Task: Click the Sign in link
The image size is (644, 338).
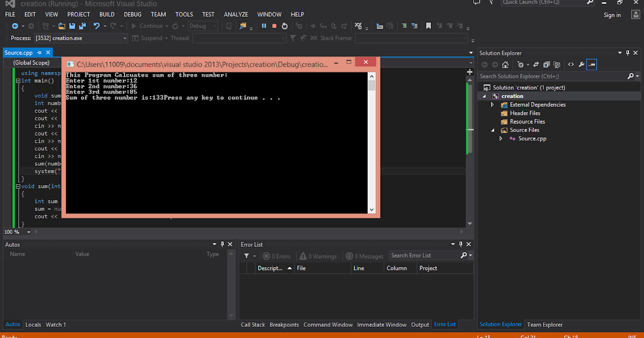Action: (x=612, y=15)
